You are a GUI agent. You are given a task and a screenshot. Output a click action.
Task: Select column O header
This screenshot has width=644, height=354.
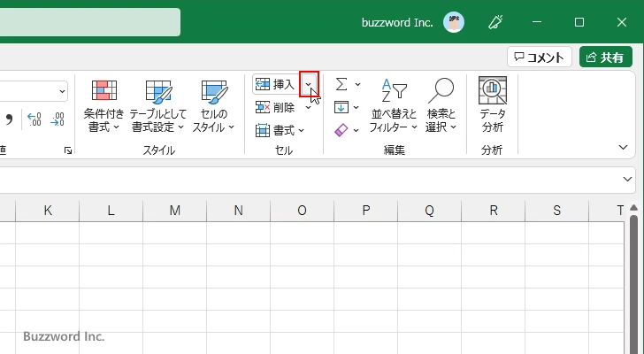[302, 211]
